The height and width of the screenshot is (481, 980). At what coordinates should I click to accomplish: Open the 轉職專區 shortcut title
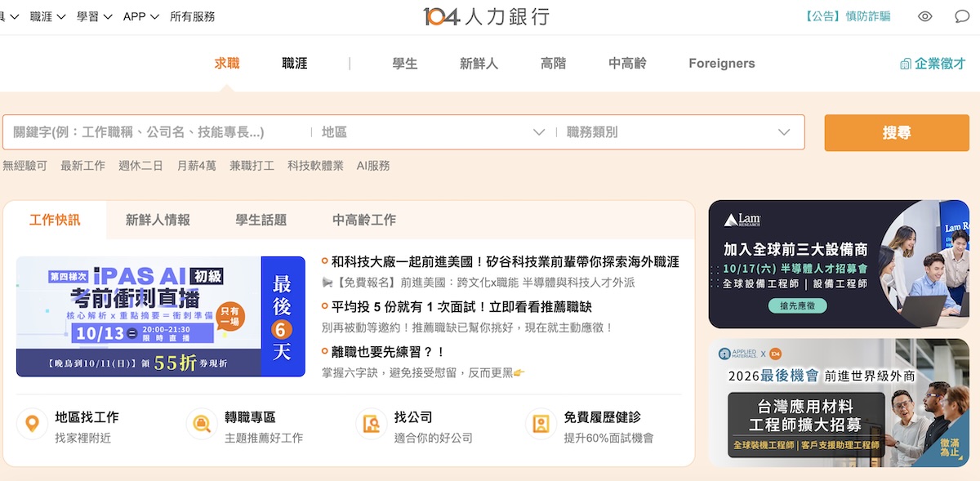tap(250, 417)
